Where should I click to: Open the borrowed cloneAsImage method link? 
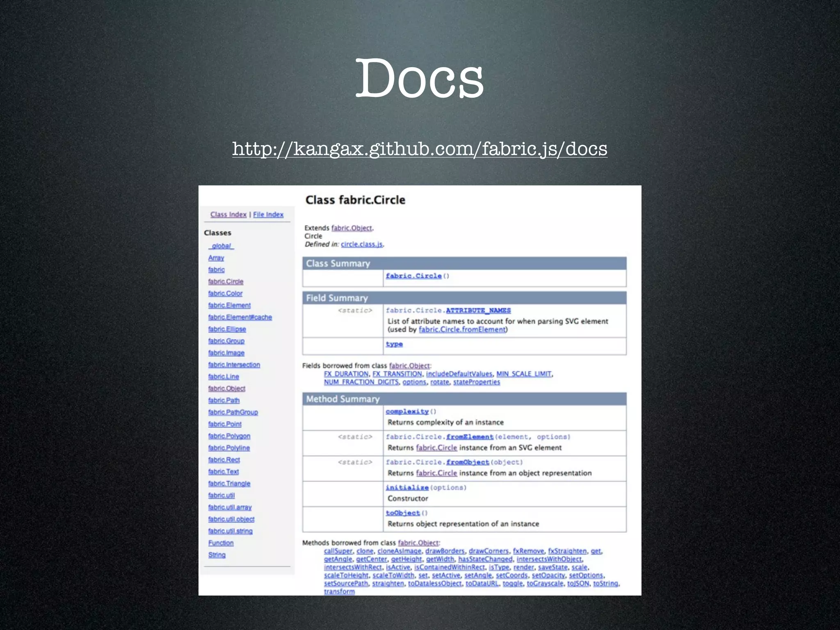[399, 551]
